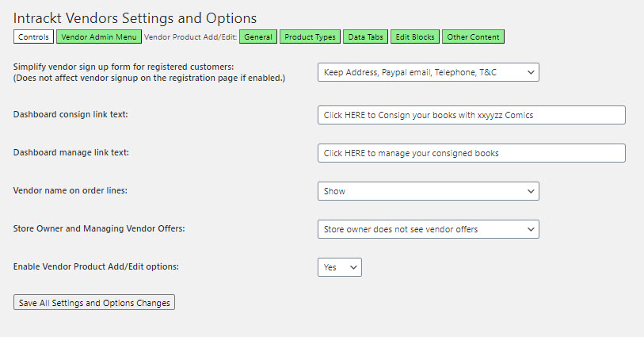Switch to the Other Content tab

(473, 36)
